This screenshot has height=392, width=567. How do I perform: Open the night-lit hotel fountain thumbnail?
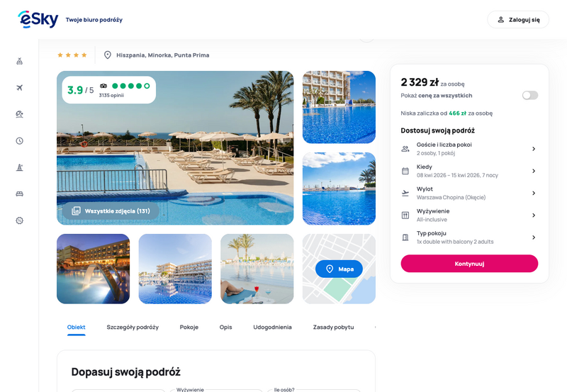tap(94, 269)
